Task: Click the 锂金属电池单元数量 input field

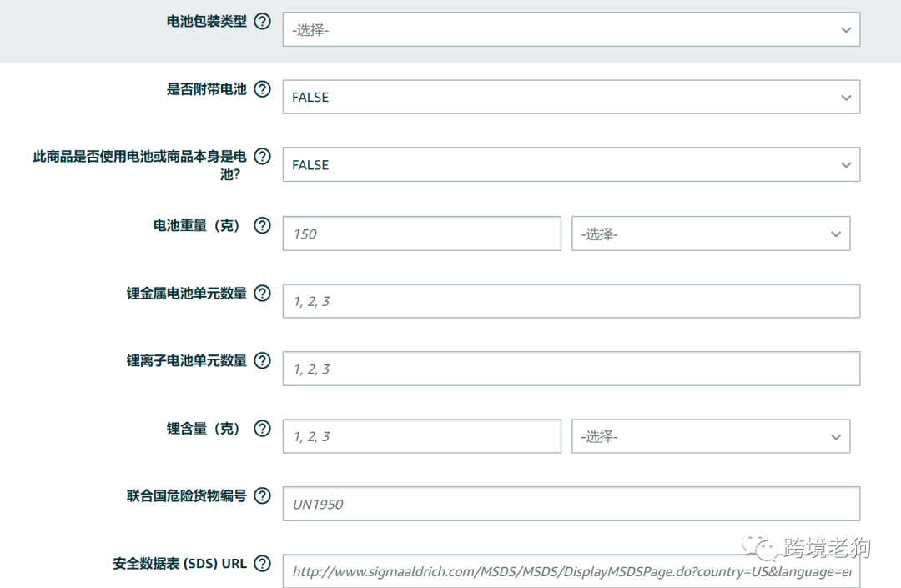Action: (x=571, y=301)
